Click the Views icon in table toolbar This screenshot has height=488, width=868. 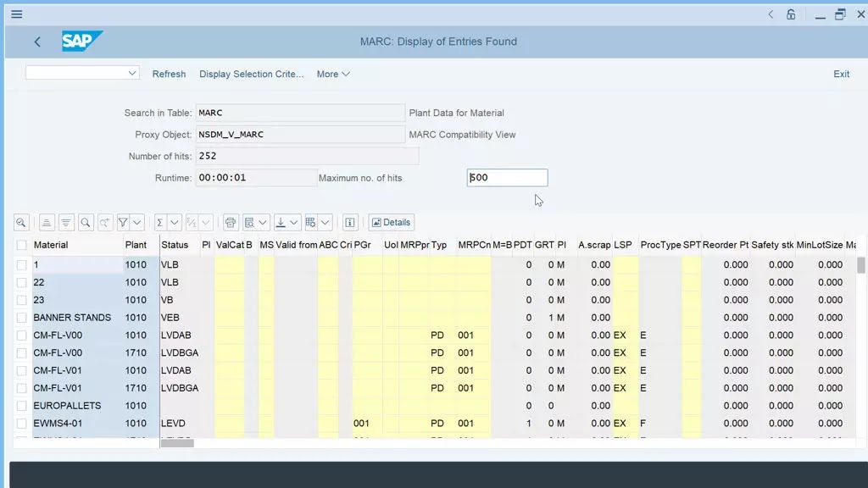coord(249,223)
